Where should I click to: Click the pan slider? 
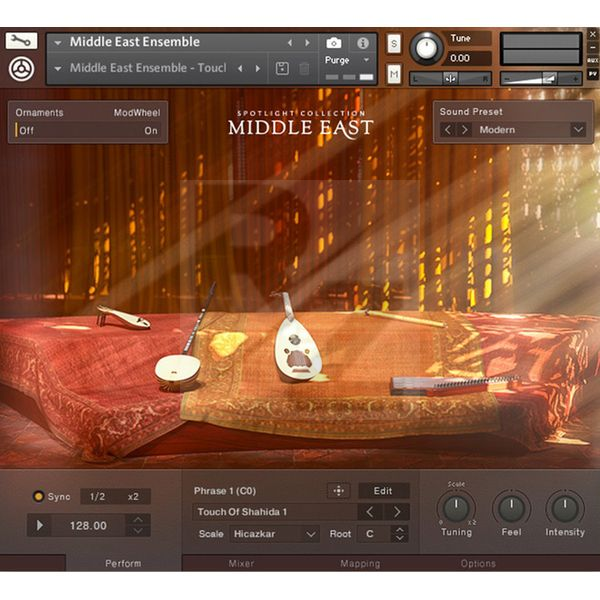tap(450, 78)
